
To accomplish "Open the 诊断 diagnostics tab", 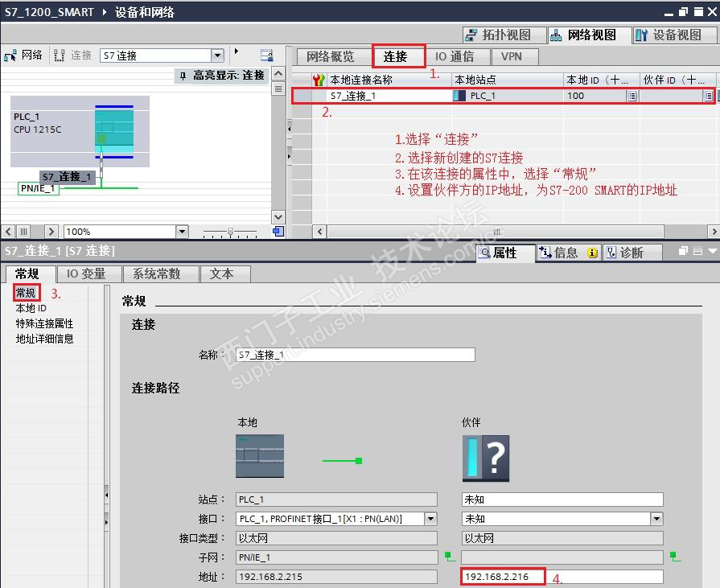I will click(632, 253).
